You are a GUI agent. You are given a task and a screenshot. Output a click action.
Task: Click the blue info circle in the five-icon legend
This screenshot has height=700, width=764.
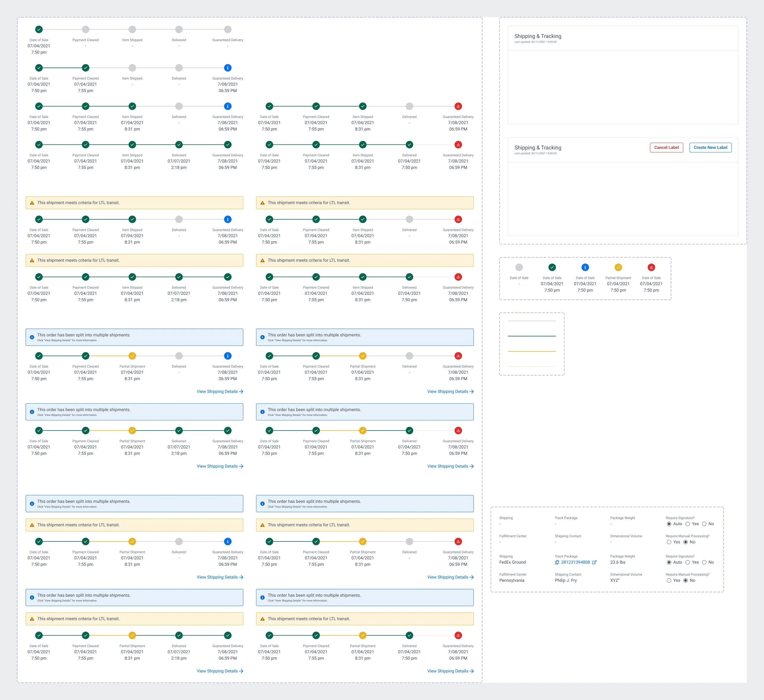click(585, 267)
